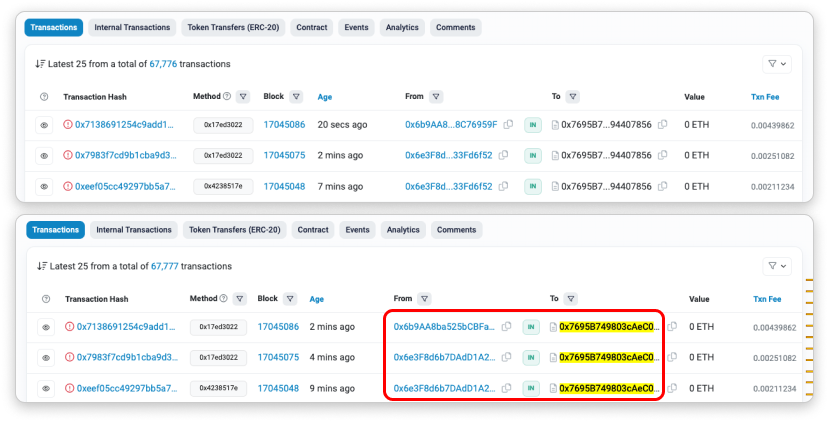Click contract file icon in 7 mins ago row
The image size is (829, 422).
pyautogui.click(x=555, y=186)
